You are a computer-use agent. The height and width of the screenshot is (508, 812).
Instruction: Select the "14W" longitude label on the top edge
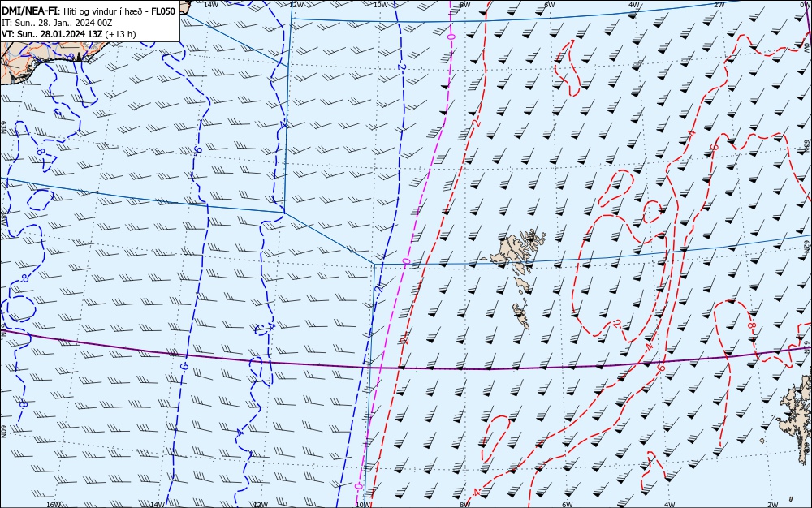(211, 4)
